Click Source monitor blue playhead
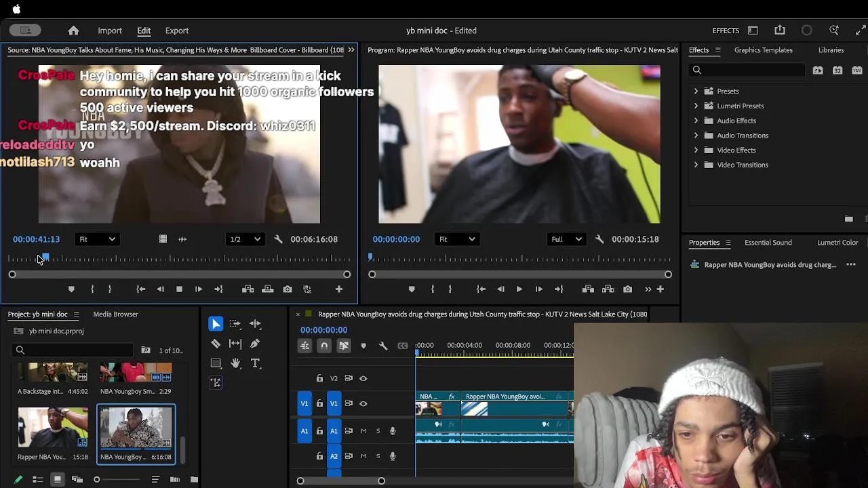This screenshot has height=488, width=868. tap(45, 257)
